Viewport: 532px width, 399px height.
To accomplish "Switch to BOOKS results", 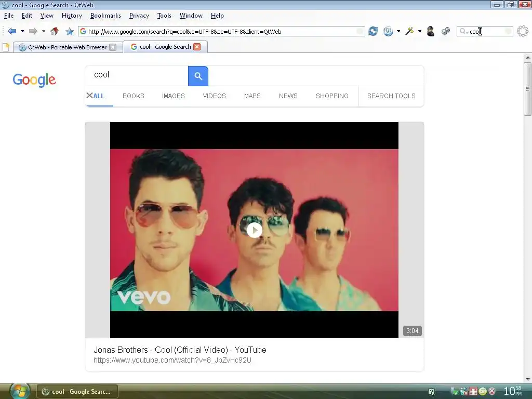I will (x=134, y=96).
